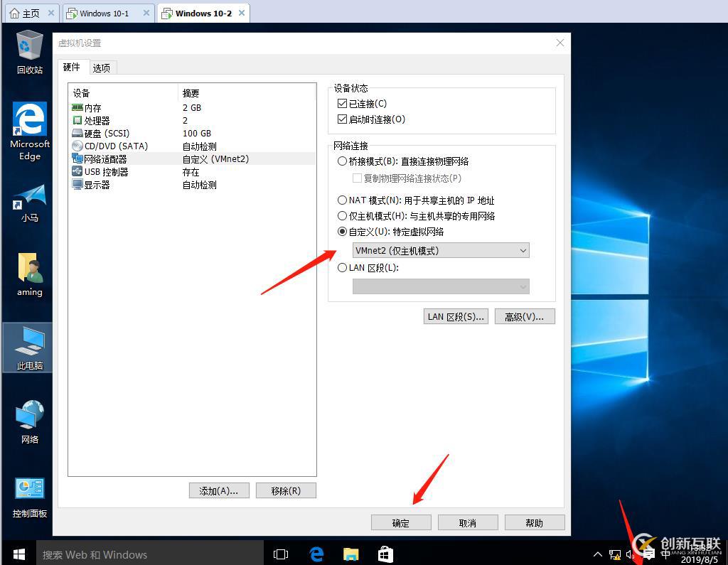Image resolution: width=728 pixels, height=565 pixels.
Task: Click the 确定 OK button
Action: tap(401, 523)
